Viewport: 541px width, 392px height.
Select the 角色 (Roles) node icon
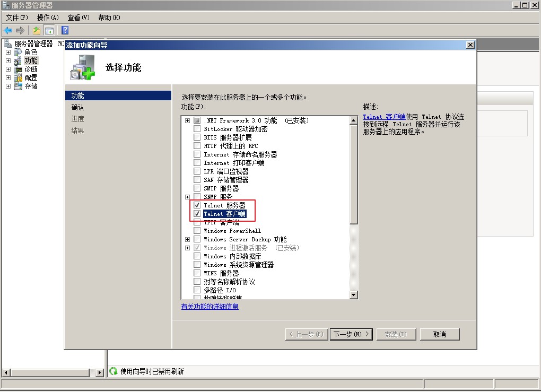pyautogui.click(x=18, y=52)
